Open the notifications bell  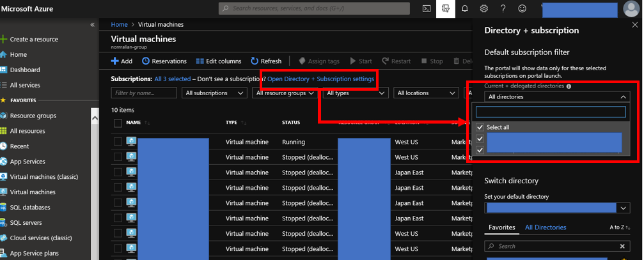point(465,8)
